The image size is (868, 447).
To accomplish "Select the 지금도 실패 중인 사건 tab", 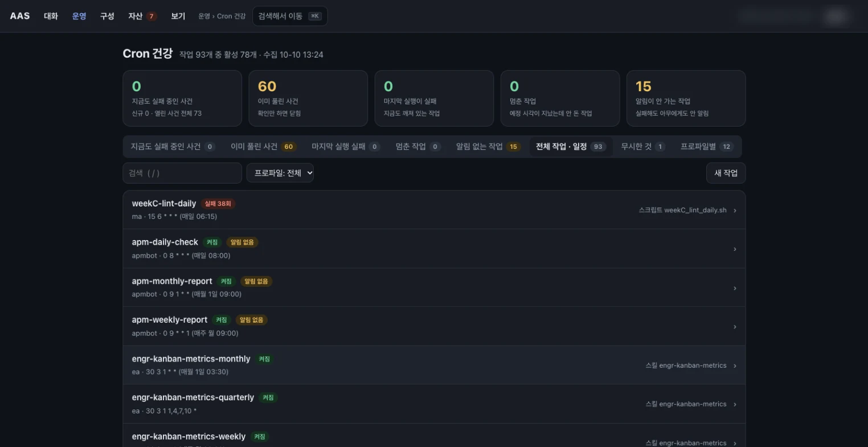I will [x=173, y=147].
